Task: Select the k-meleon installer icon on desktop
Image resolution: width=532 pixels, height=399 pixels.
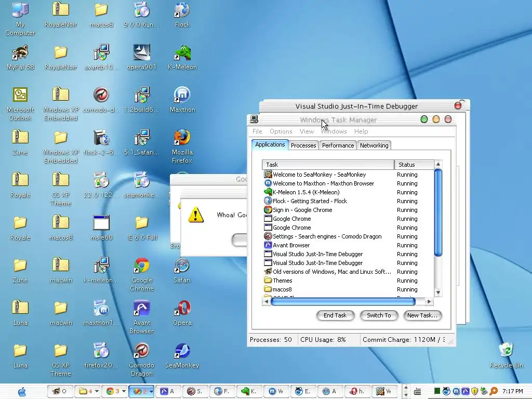Action: coord(101,270)
